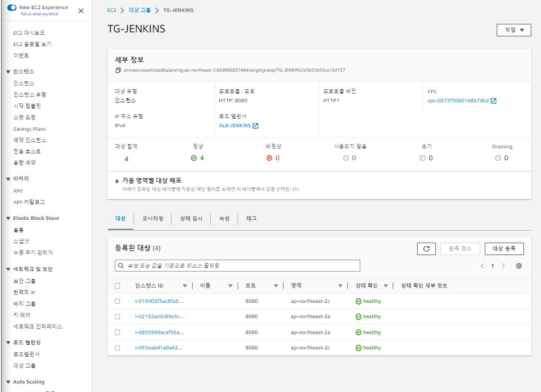Open instance i-0835999acaf55a link
Screen dimensions: 541x392
click(160, 332)
